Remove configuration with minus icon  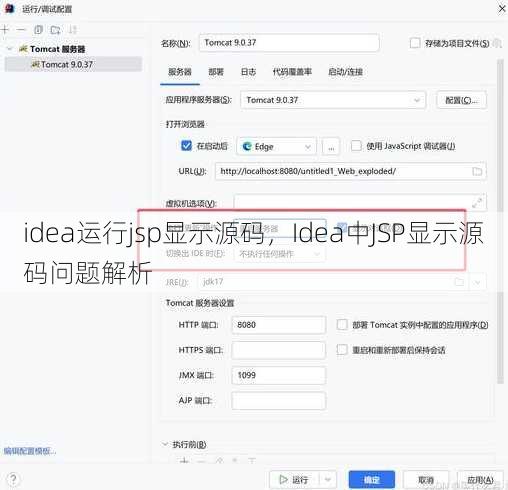point(21,30)
